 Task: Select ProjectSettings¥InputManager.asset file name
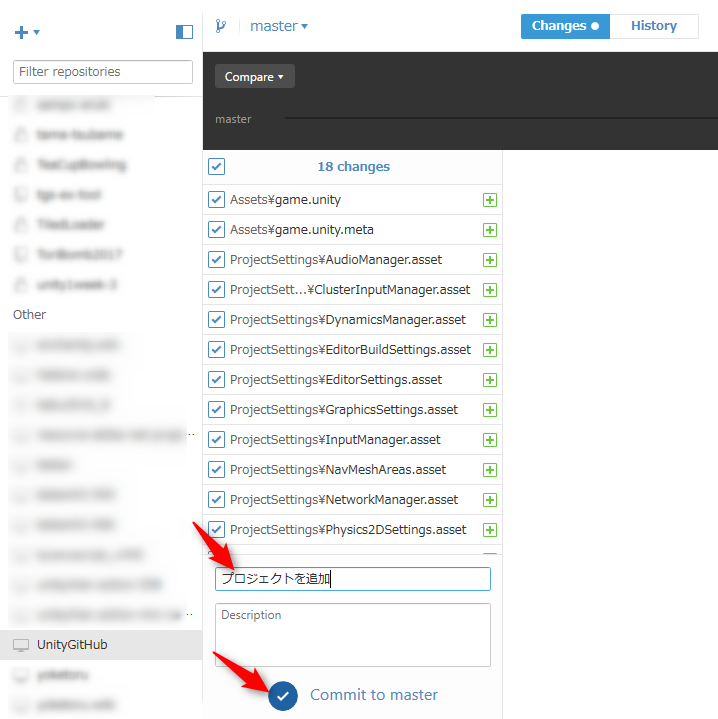[335, 440]
